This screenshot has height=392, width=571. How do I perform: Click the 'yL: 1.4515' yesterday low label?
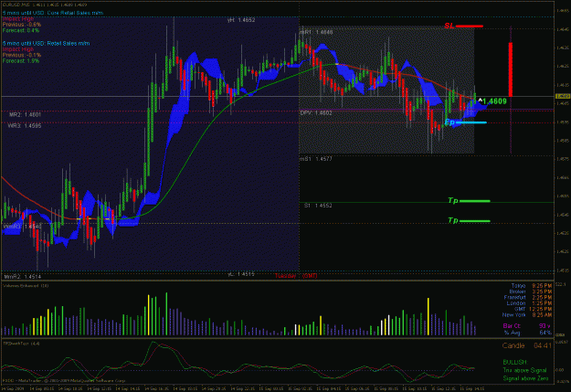coord(241,274)
